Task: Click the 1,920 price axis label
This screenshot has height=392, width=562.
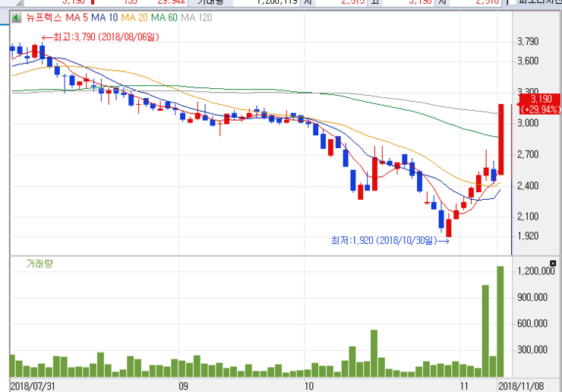Action: [528, 236]
